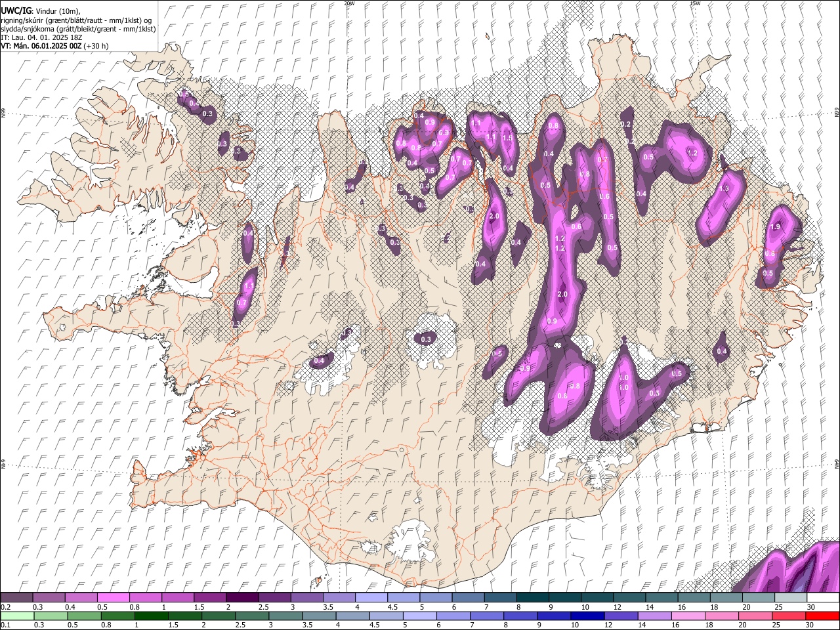This screenshot has height=630, width=840.
Task: Click the '20W' longitude label at top
Action: pyautogui.click(x=349, y=3)
